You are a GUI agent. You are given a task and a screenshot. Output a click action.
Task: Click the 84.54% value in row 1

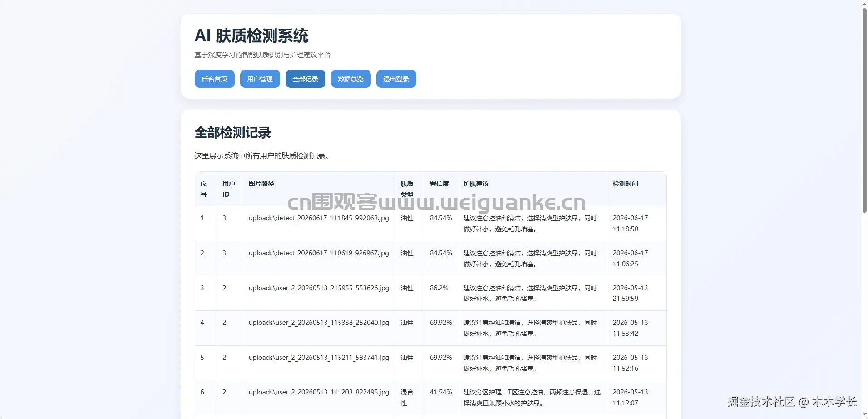pyautogui.click(x=441, y=218)
